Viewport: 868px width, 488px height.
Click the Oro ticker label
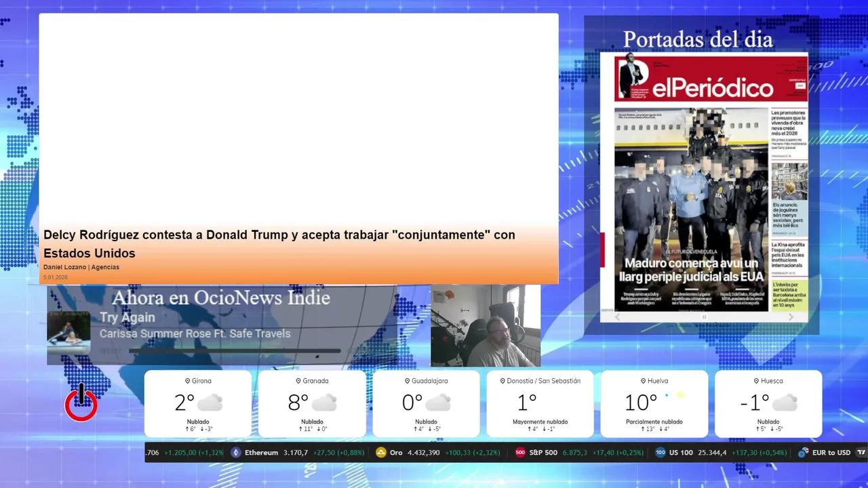tap(396, 453)
